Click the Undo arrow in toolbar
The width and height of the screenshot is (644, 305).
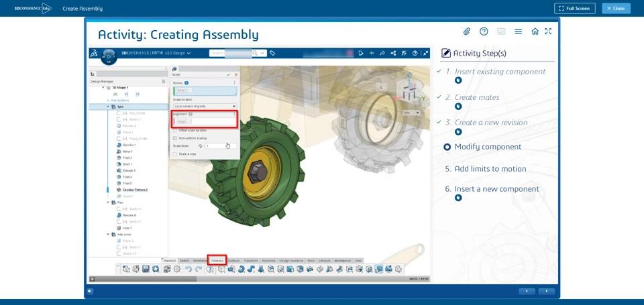click(188, 269)
